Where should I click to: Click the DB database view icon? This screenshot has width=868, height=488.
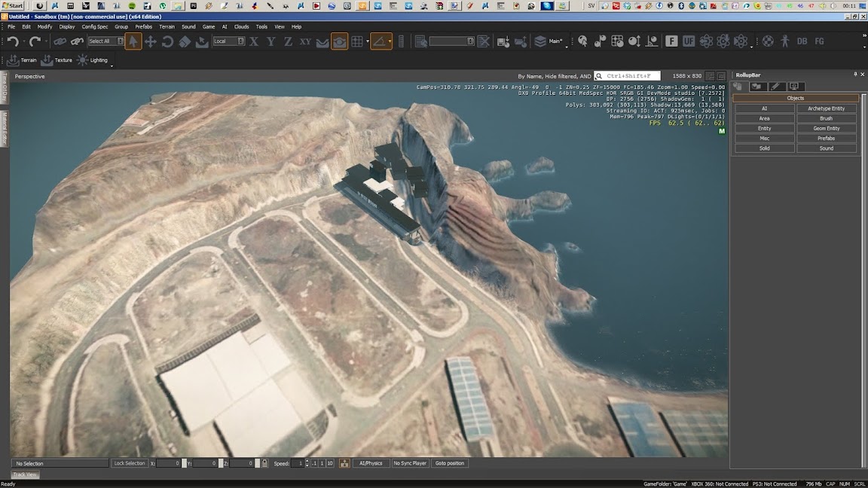click(802, 41)
